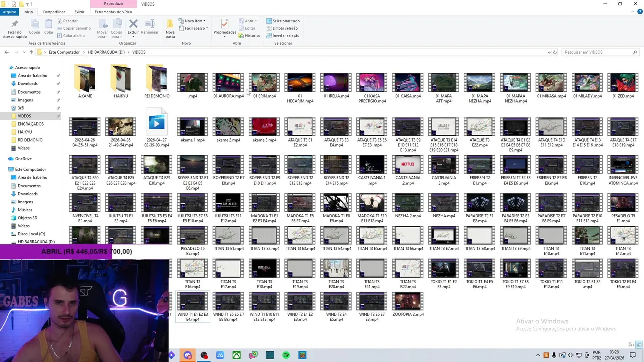The height and width of the screenshot is (362, 644).
Task: Select the REI DEMONIO folder in file list
Action: 156,81
